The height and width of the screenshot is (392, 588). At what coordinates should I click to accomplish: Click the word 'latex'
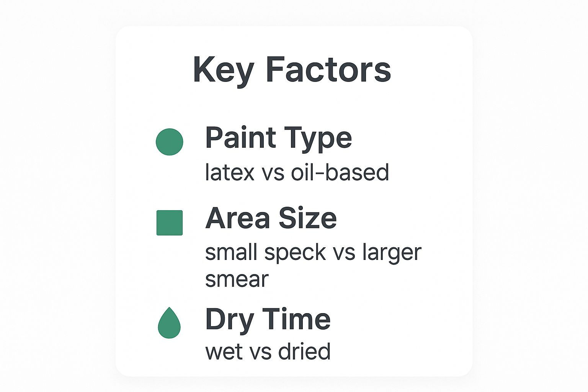coord(230,172)
